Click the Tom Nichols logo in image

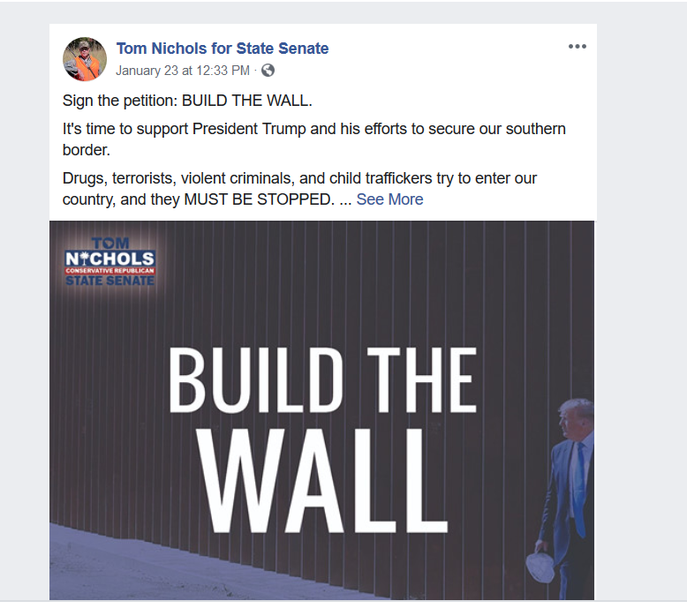[x=109, y=262]
